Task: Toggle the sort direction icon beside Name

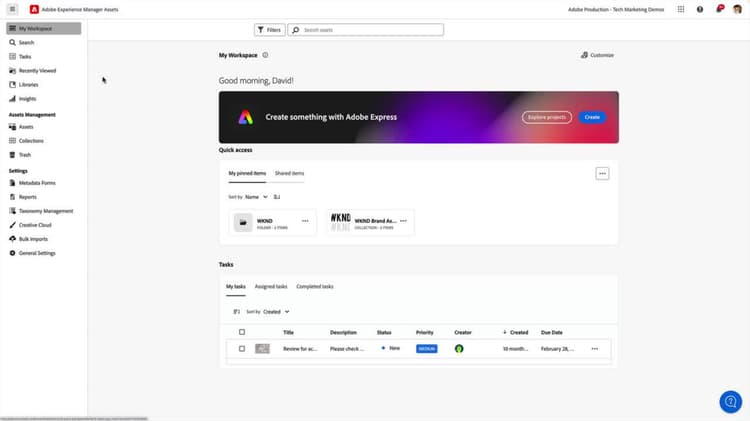Action: pyautogui.click(x=277, y=197)
